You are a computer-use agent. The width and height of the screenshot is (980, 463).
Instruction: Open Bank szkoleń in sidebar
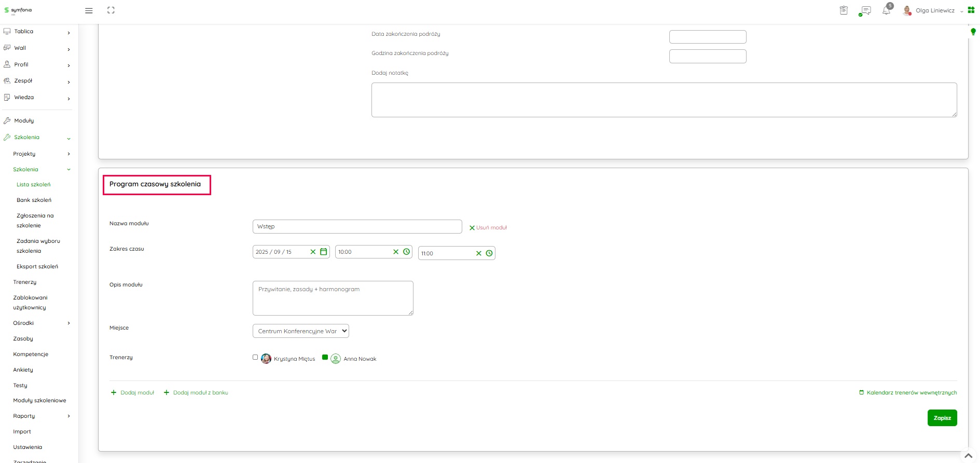click(x=34, y=200)
